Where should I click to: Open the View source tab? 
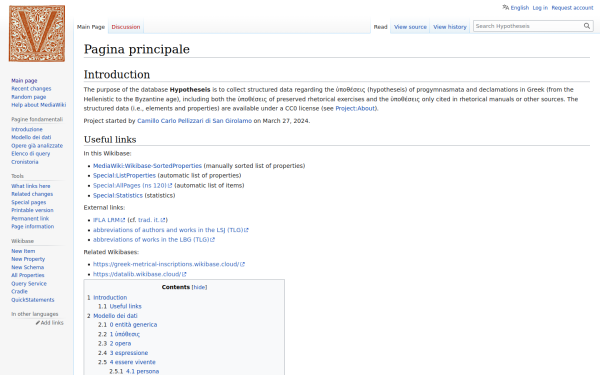410,27
